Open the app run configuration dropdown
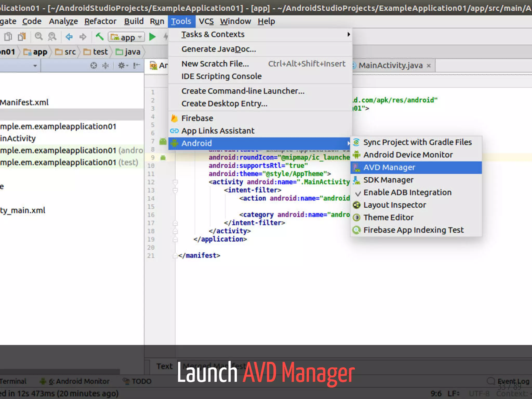The image size is (532, 399). coord(126,37)
